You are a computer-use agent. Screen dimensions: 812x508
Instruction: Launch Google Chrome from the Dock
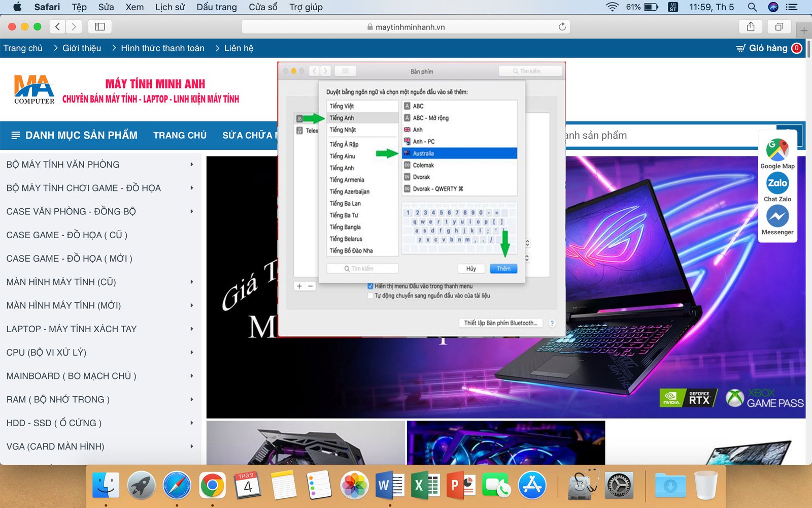click(212, 486)
